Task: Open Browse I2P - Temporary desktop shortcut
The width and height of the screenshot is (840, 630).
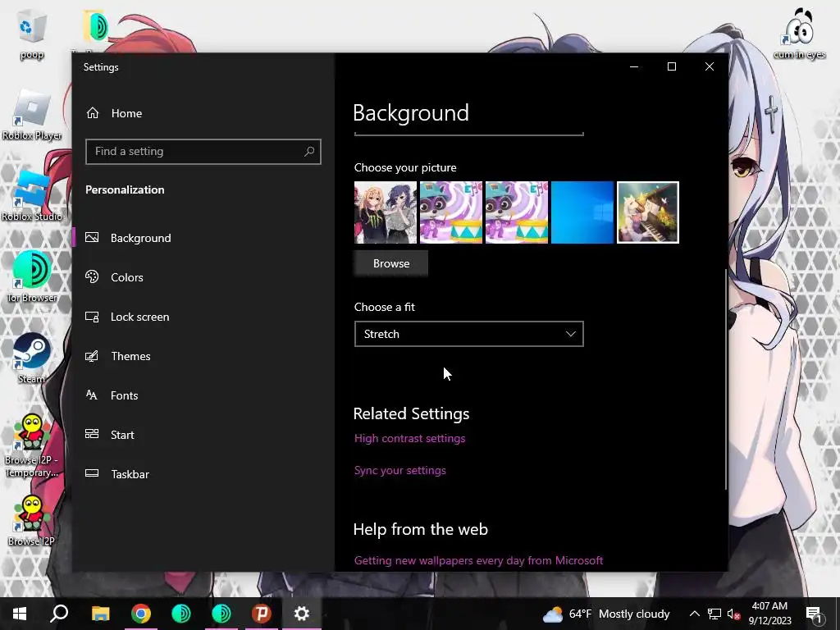Action: pos(32,445)
